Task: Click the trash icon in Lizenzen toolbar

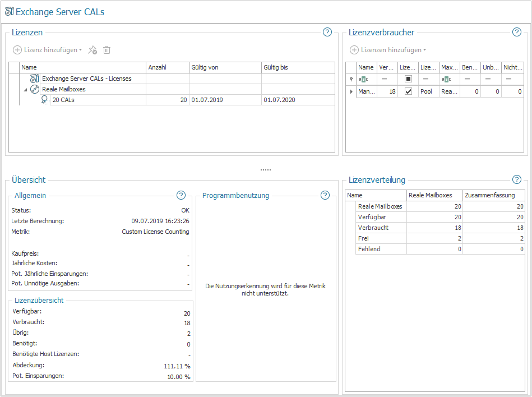Action: (107, 50)
